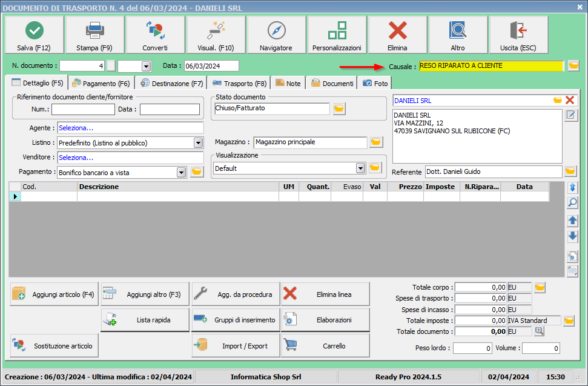Image resolution: width=588 pixels, height=386 pixels.
Task: Click the Data field 06/03/2024
Action: (x=211, y=66)
